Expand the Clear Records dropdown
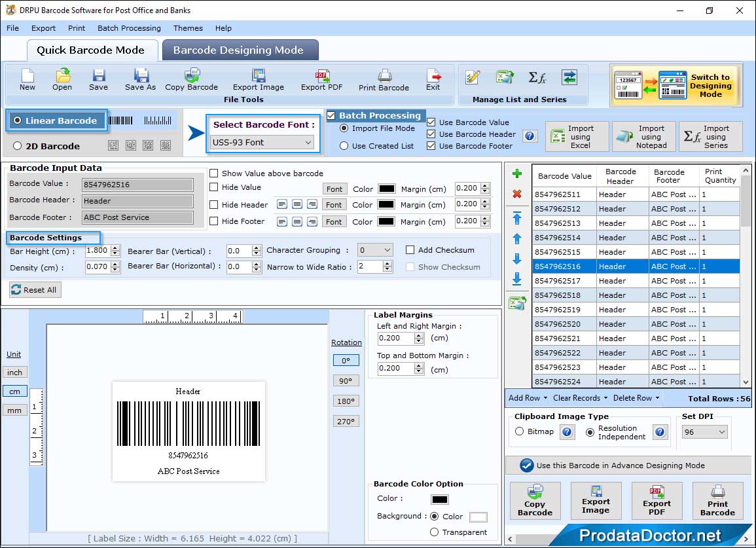Viewport: 756px width, 548px height. [x=580, y=398]
